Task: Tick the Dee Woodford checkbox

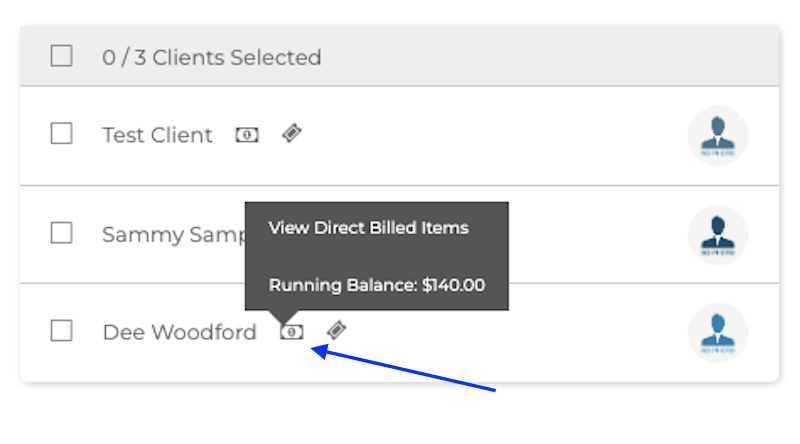Action: pyautogui.click(x=62, y=331)
